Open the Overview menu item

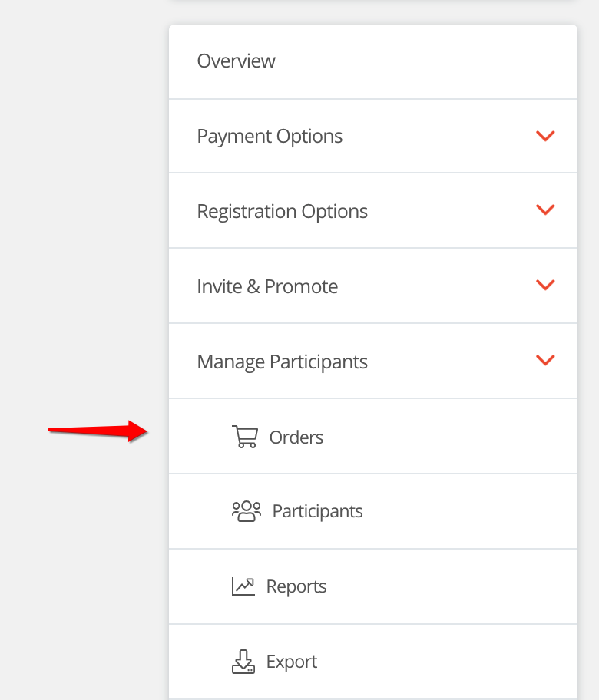[237, 61]
